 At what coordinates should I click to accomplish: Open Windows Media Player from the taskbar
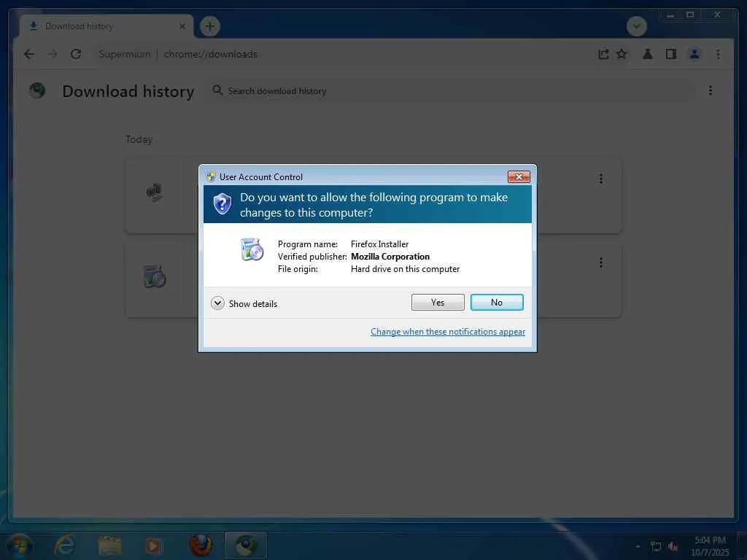[x=153, y=545]
